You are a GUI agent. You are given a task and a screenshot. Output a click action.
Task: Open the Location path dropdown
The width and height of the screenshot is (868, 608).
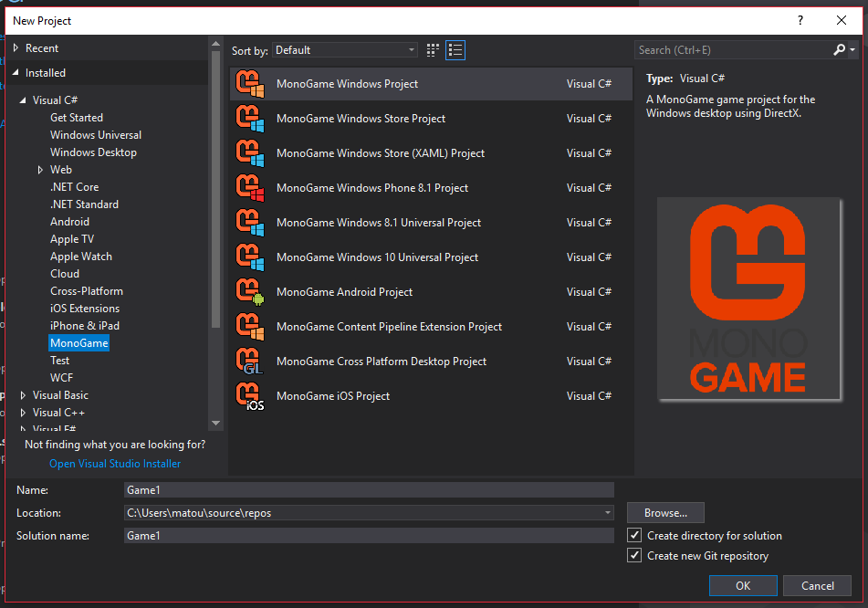(x=608, y=513)
